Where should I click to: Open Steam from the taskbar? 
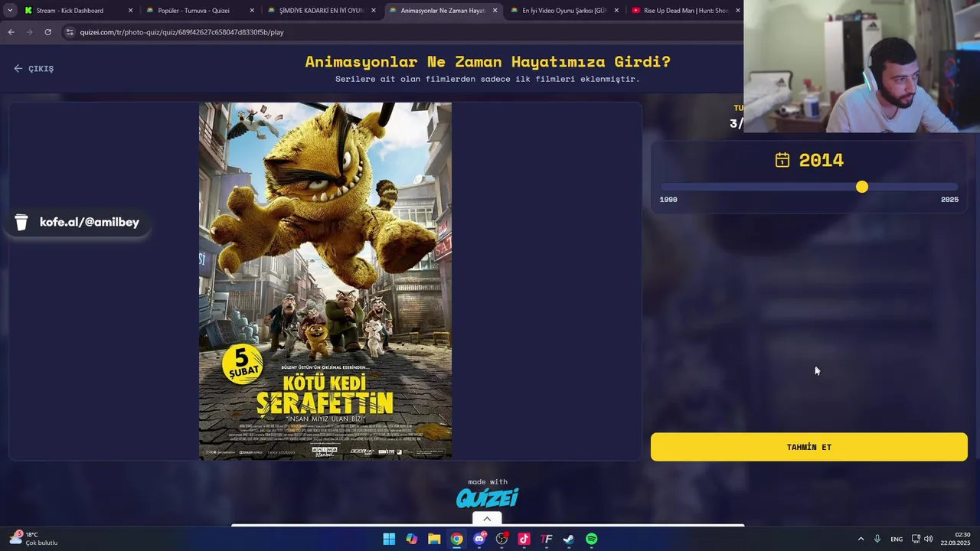click(x=569, y=539)
